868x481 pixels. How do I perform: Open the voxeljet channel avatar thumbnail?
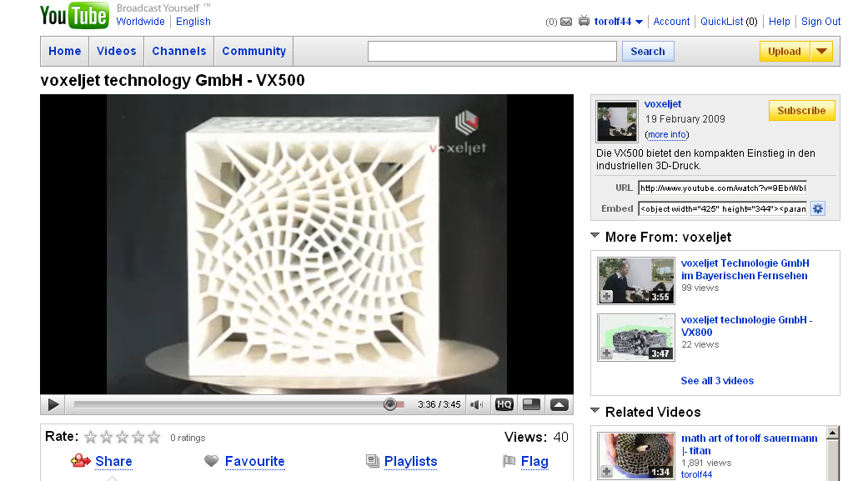(x=617, y=122)
